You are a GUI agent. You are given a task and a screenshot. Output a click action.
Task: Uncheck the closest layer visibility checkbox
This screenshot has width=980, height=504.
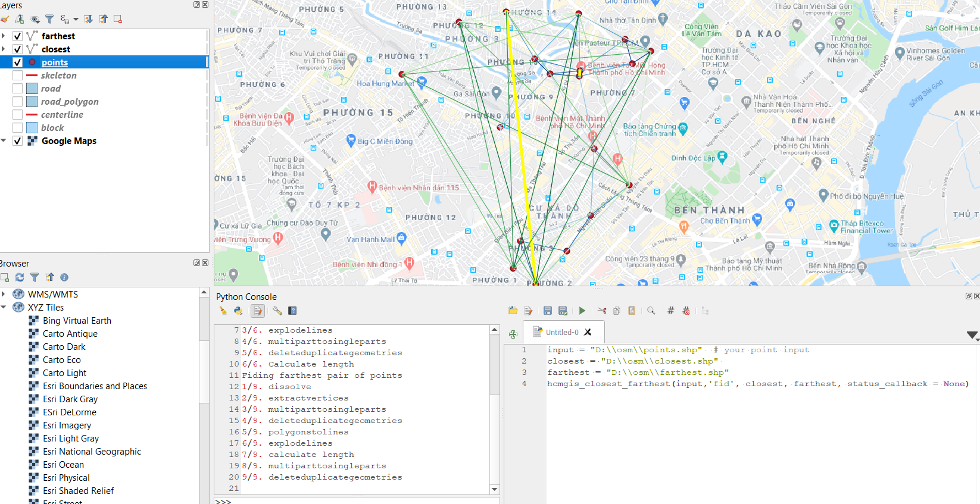[x=18, y=49]
